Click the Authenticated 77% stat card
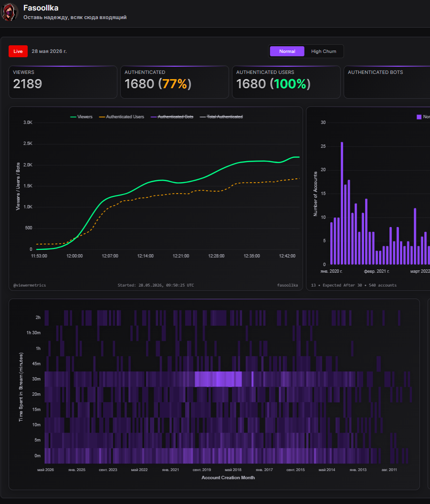The width and height of the screenshot is (430, 504). coord(175,82)
